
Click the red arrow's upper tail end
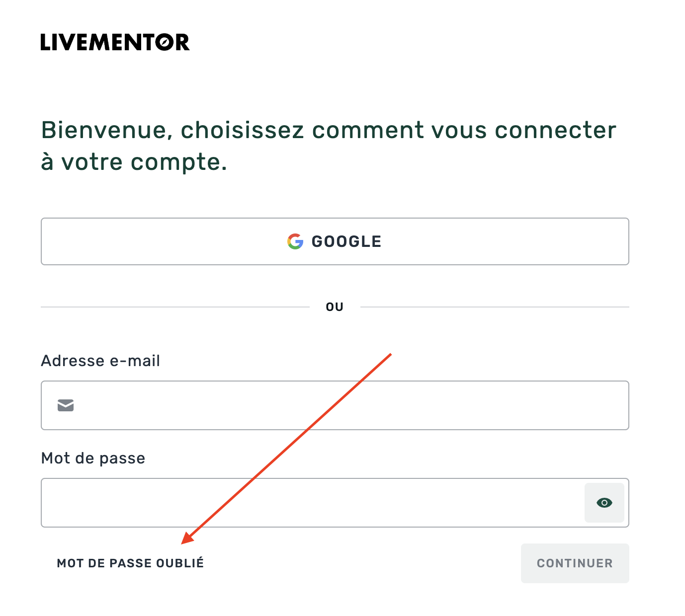(391, 354)
